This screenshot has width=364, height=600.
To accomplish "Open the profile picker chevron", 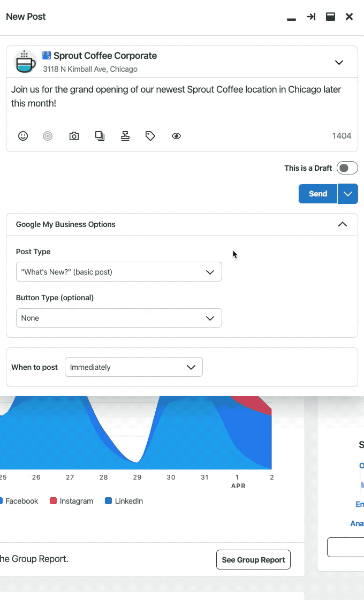I will [x=339, y=63].
